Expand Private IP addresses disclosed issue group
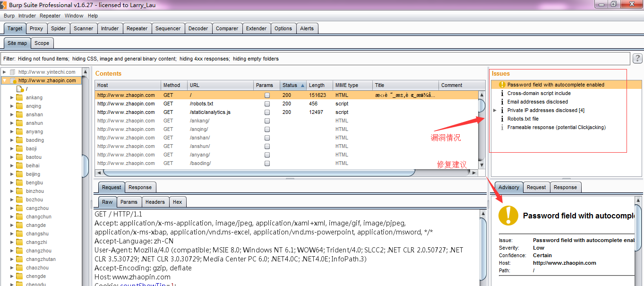The width and height of the screenshot is (644, 286). tap(495, 110)
